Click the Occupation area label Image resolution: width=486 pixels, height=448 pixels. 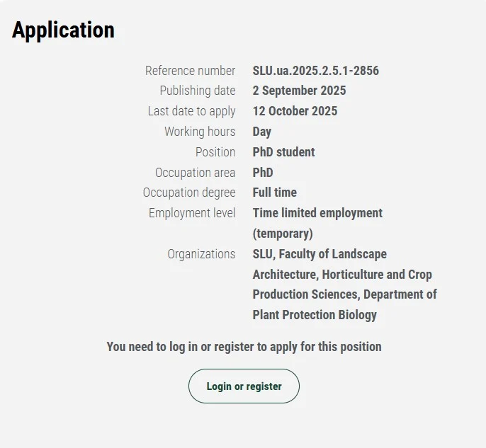click(195, 173)
